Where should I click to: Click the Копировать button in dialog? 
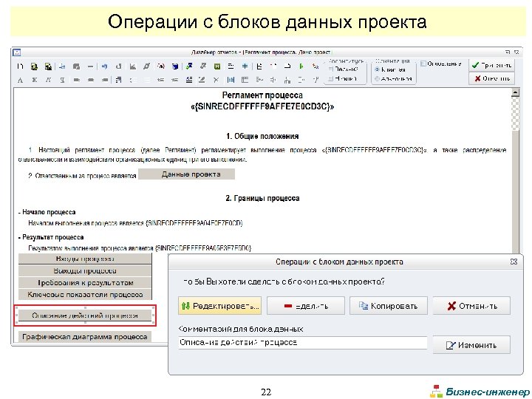[389, 306]
